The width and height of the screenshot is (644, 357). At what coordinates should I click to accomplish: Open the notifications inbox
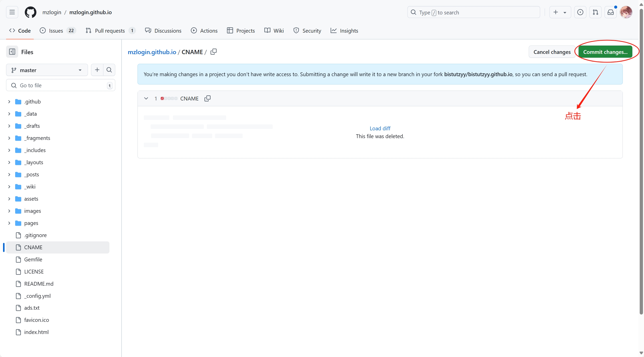pos(611,12)
